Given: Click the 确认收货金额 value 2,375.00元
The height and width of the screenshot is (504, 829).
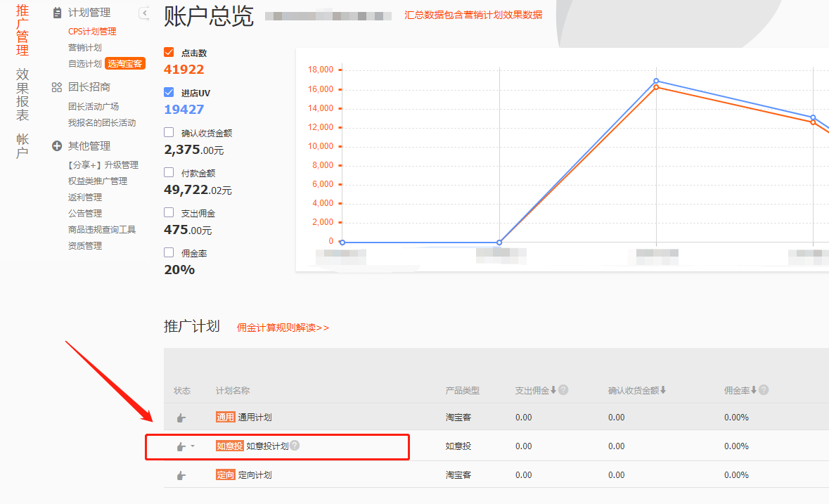Looking at the screenshot, I should point(194,150).
